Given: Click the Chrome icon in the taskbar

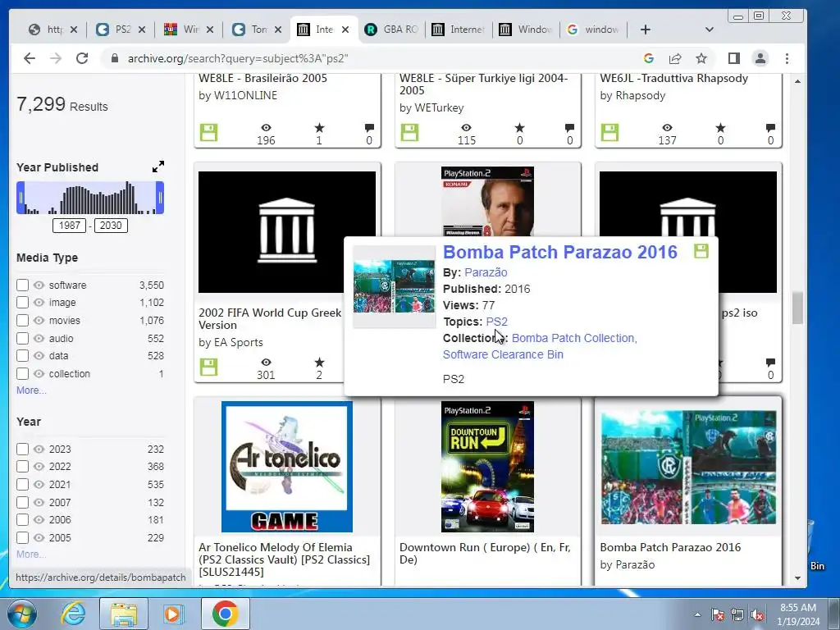Looking at the screenshot, I should [x=225, y=614].
